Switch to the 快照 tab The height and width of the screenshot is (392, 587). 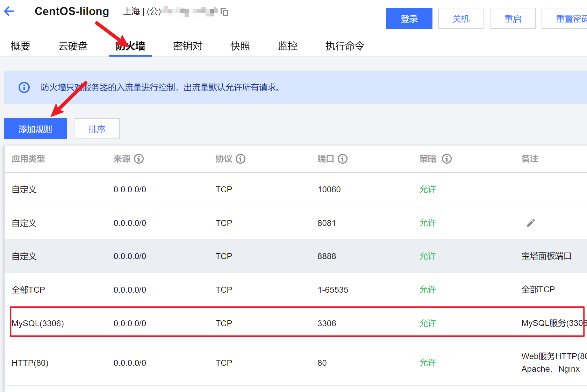pos(240,46)
